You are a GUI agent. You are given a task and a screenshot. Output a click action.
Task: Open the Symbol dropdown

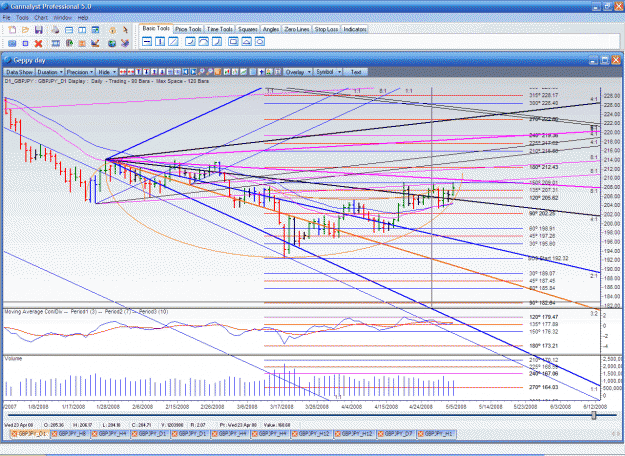tap(328, 72)
